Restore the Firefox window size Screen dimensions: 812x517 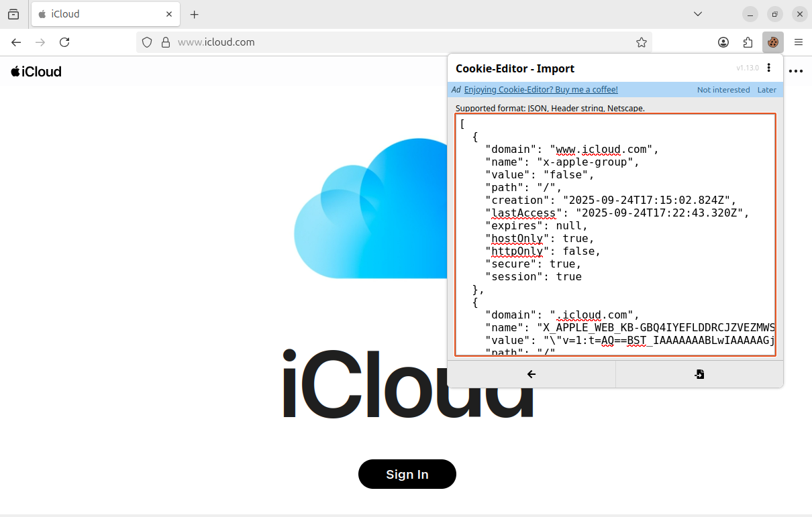(775, 14)
